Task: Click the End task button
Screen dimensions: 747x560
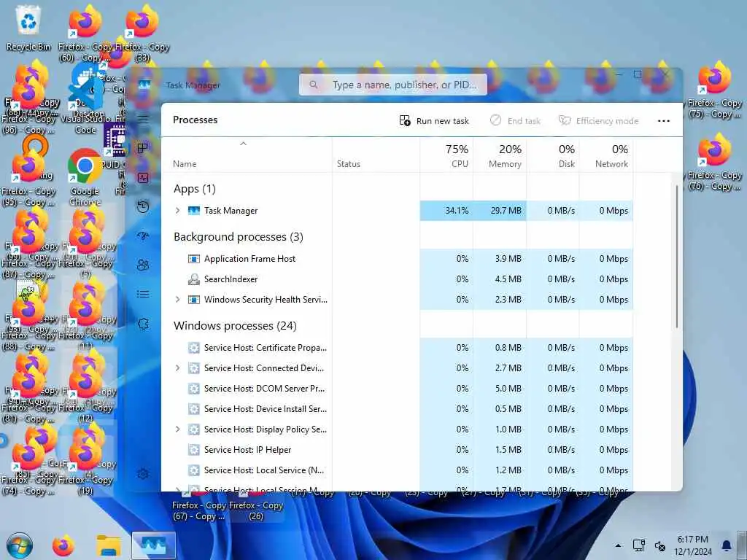Action: click(515, 120)
